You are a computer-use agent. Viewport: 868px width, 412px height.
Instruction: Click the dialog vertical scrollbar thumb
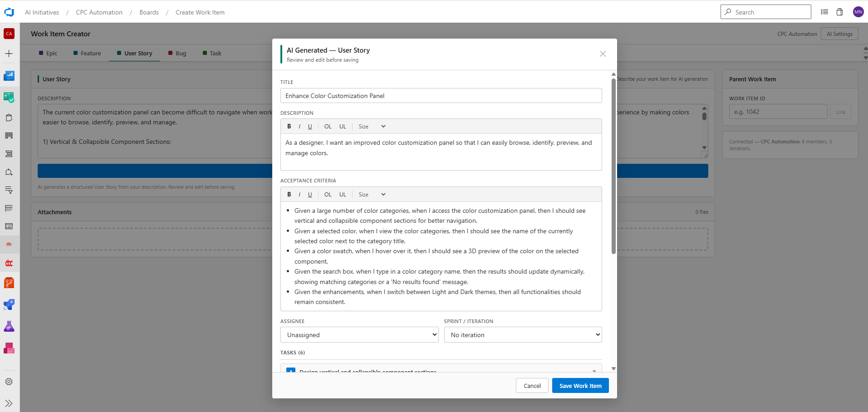(x=613, y=166)
